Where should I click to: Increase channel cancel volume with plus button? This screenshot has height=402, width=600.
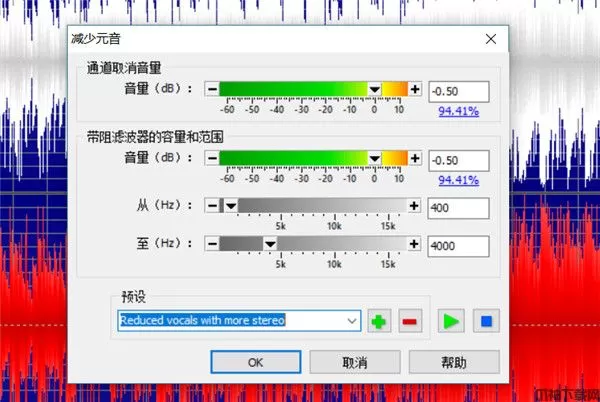pos(415,90)
